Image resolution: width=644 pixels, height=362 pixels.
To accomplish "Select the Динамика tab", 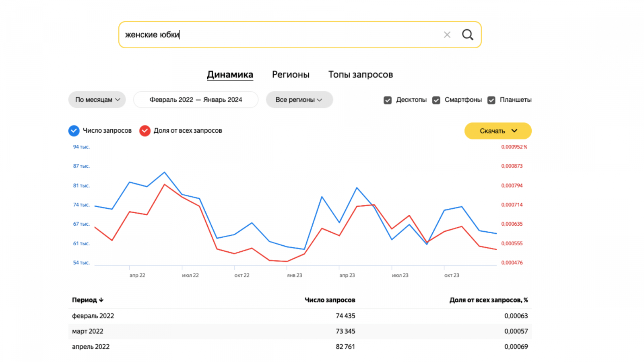I will (230, 74).
